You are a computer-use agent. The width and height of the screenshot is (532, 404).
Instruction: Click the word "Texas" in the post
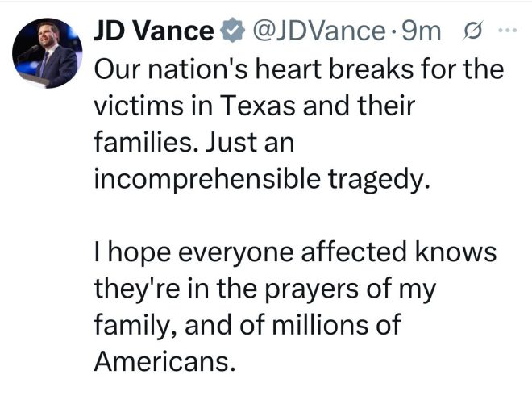(258, 106)
